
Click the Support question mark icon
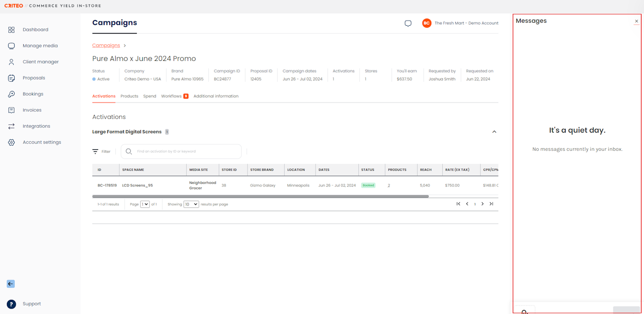pyautogui.click(x=11, y=304)
